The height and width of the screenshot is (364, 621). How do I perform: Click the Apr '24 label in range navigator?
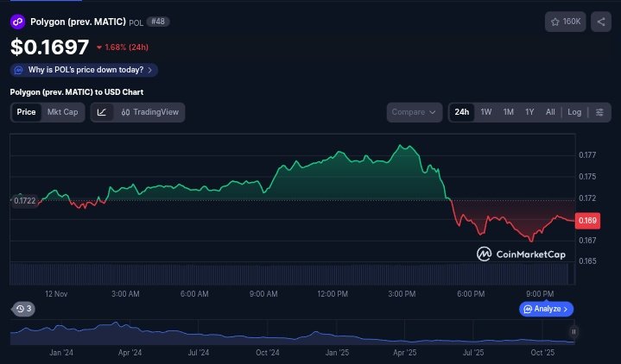tap(130, 353)
